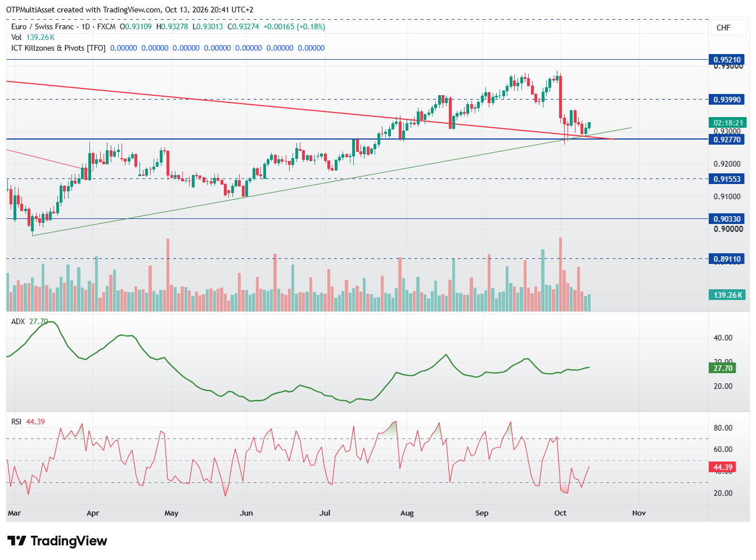Click the Aug label on time axis
The width and height of the screenshot is (756, 560).
(407, 513)
